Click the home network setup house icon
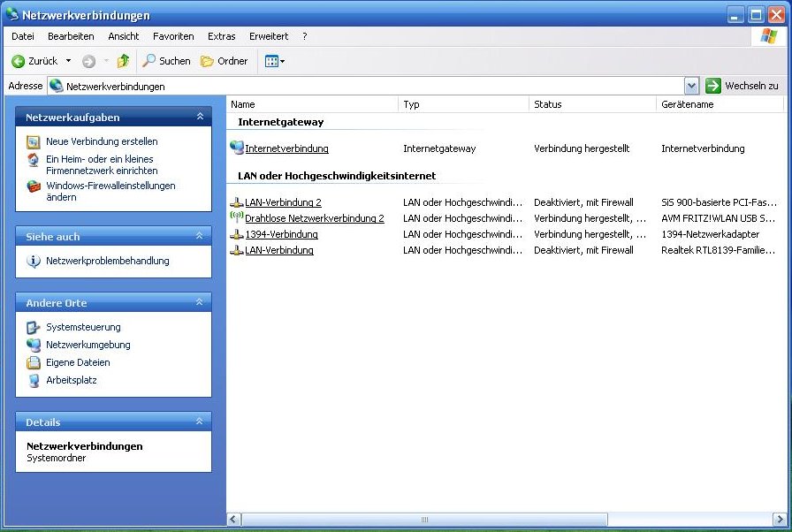Screen dimensions: 792x532 point(34,160)
